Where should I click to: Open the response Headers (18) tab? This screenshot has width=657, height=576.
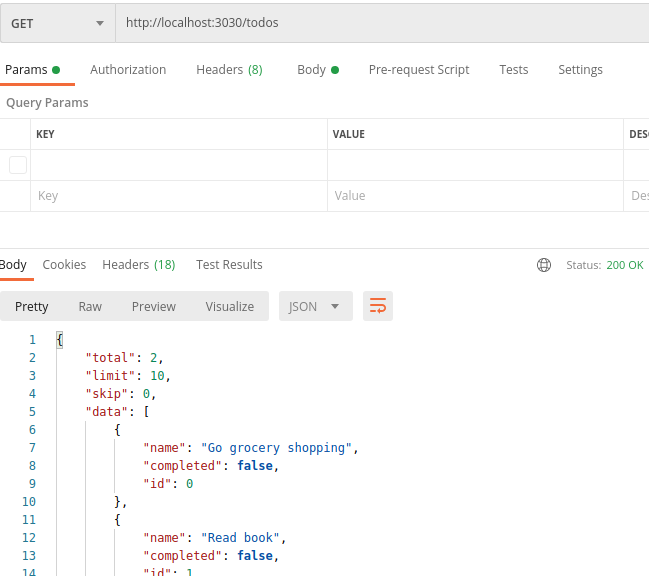tap(139, 265)
